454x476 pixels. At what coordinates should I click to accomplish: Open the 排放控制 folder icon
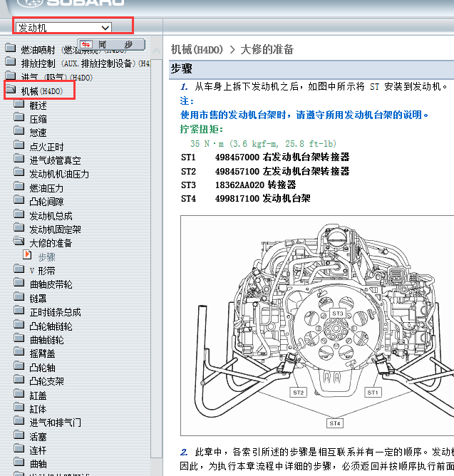click(x=10, y=61)
